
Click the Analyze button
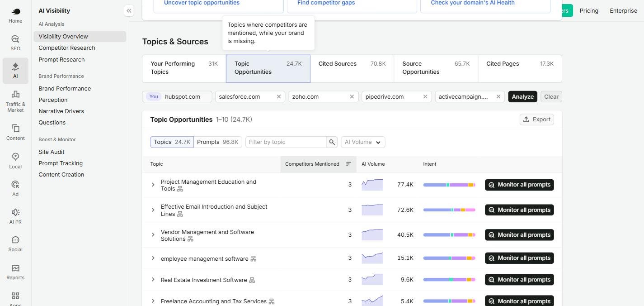tap(523, 96)
